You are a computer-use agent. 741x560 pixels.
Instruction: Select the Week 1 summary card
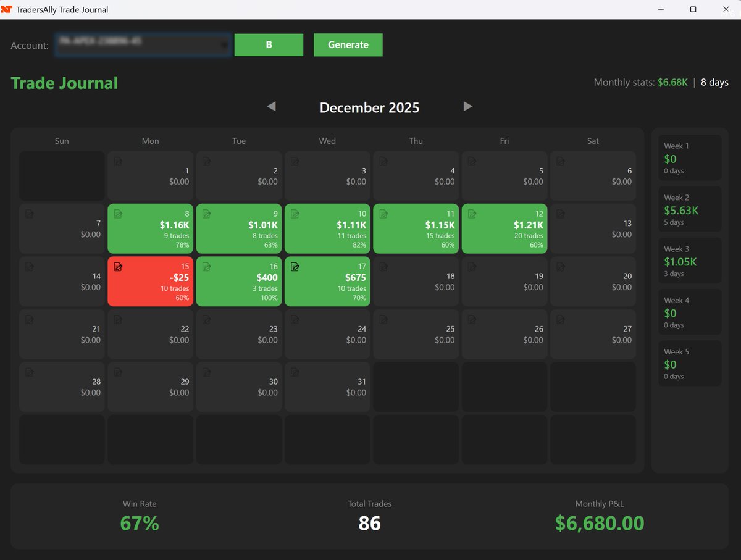690,157
